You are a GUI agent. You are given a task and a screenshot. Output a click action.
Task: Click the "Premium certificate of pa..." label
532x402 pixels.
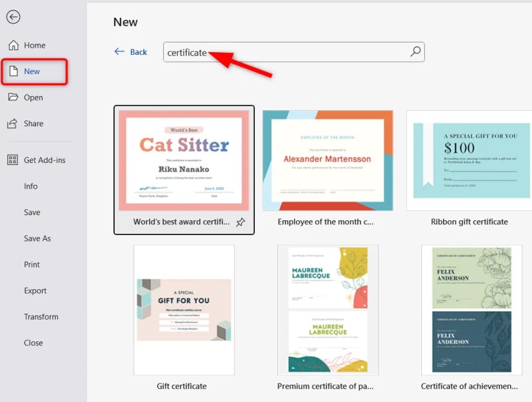pyautogui.click(x=326, y=386)
